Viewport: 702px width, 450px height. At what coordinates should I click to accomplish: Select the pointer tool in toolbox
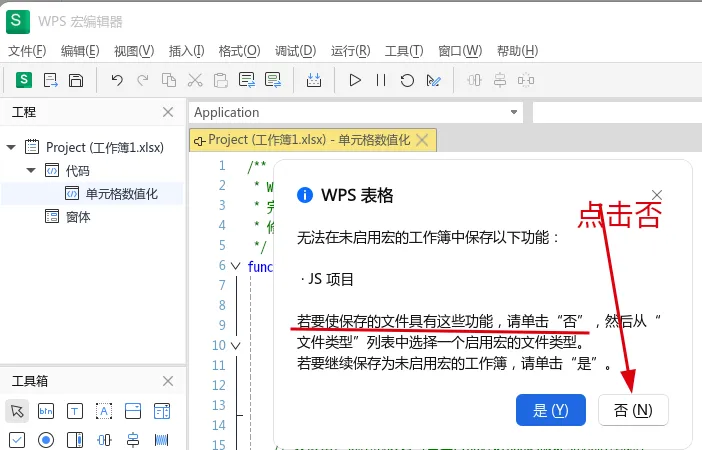(x=17, y=411)
